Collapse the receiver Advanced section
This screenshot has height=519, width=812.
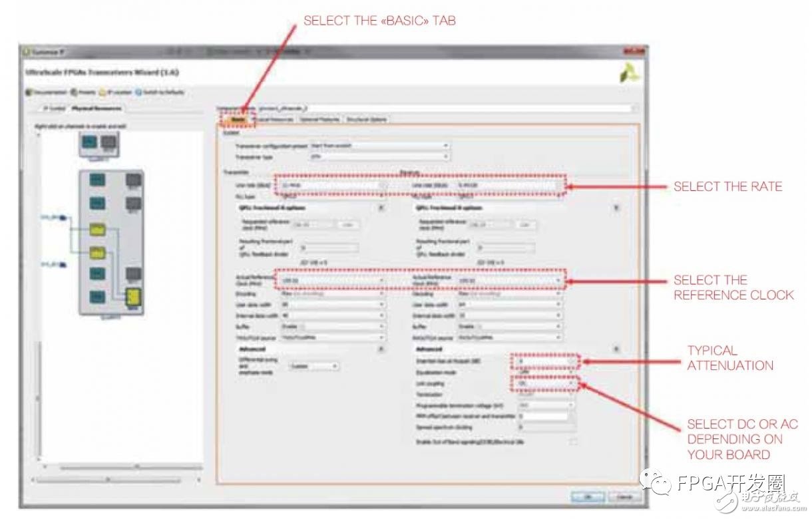[617, 349]
